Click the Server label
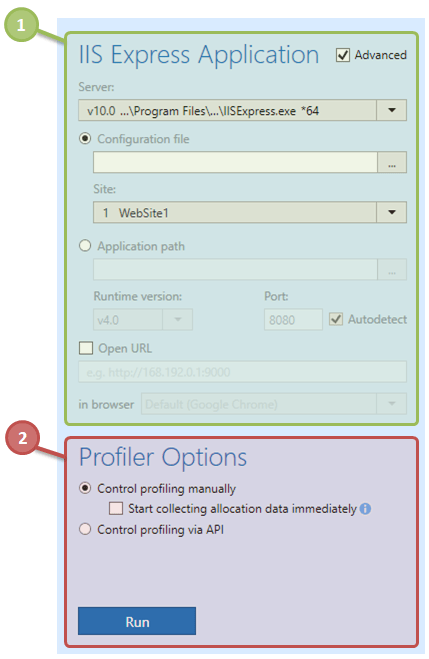The width and height of the screenshot is (429, 659). 96,87
